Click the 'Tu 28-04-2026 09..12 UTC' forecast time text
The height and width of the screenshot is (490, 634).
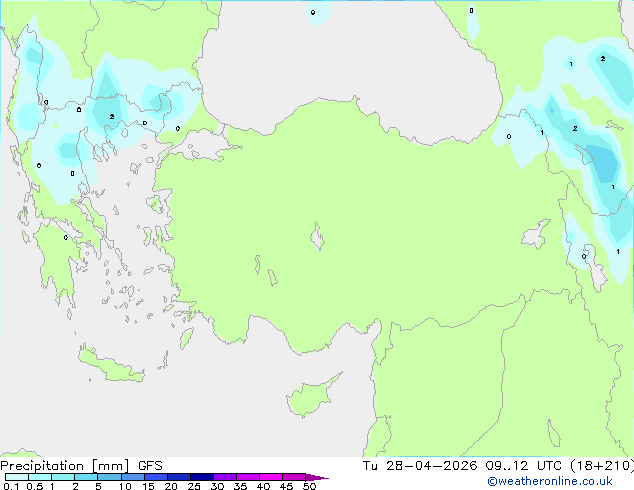(464, 466)
